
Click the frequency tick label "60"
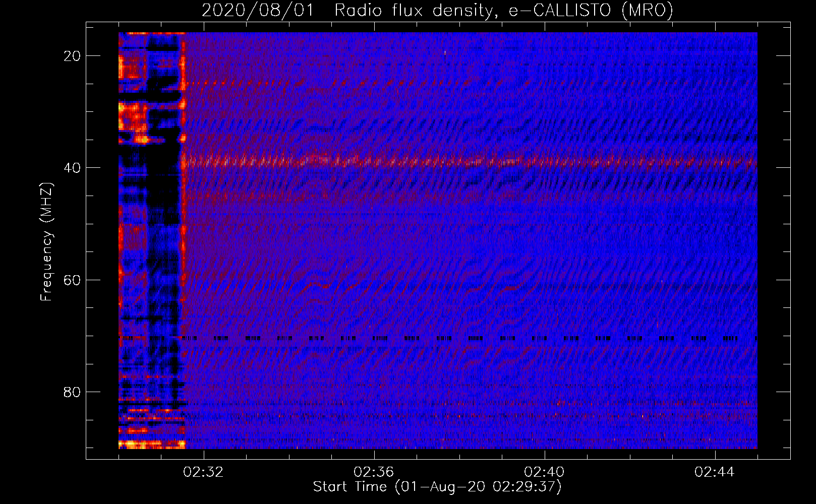click(x=72, y=280)
